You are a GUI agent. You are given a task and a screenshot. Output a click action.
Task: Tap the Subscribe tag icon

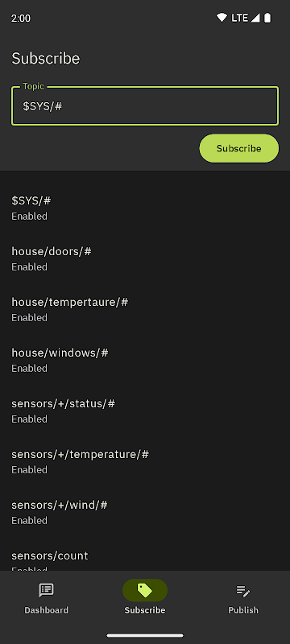coord(144,590)
